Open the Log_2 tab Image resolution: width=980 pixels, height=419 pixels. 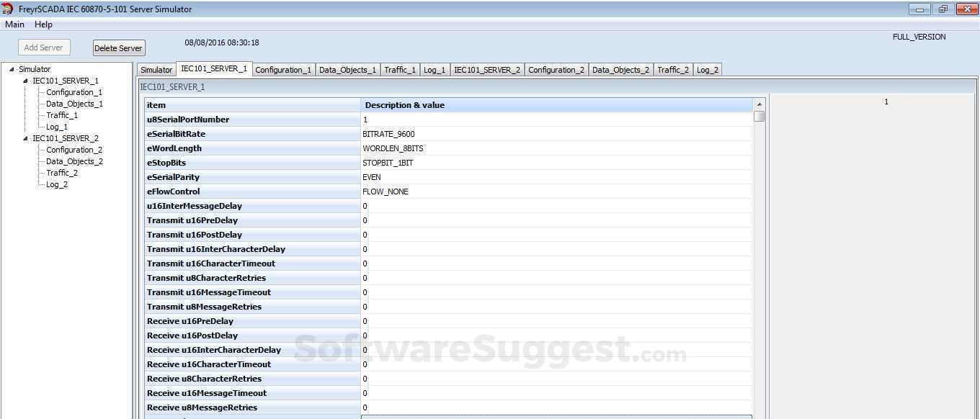[x=707, y=69]
